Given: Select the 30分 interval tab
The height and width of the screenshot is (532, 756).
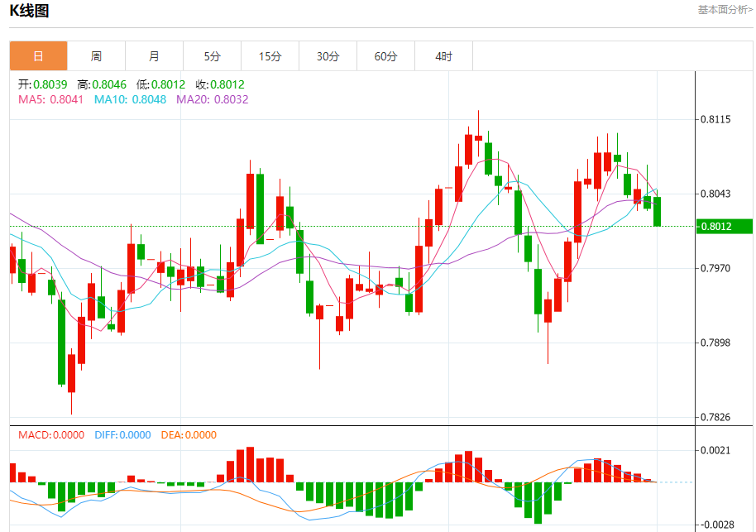Looking at the screenshot, I should (x=328, y=56).
